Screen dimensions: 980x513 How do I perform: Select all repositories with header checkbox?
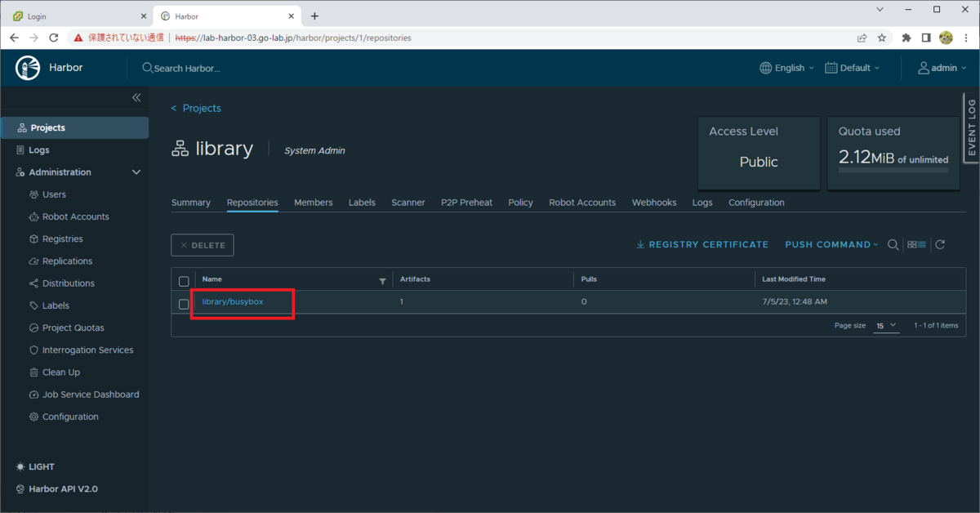[184, 281]
